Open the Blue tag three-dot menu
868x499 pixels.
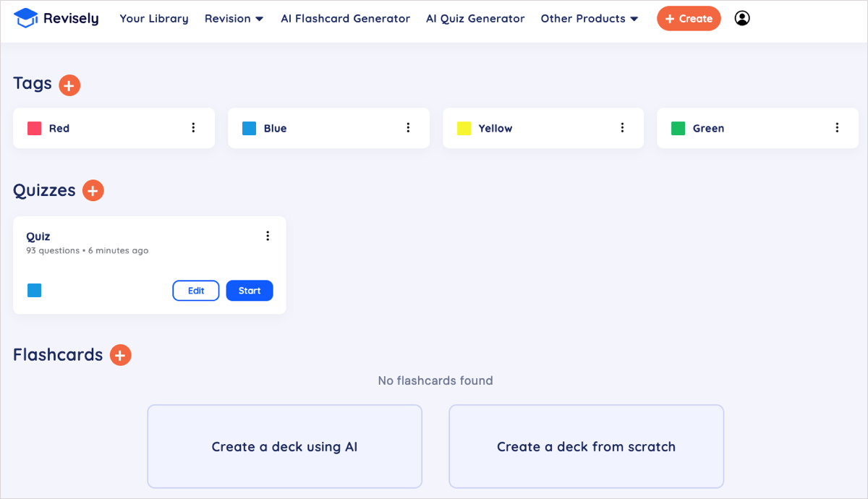pos(408,128)
